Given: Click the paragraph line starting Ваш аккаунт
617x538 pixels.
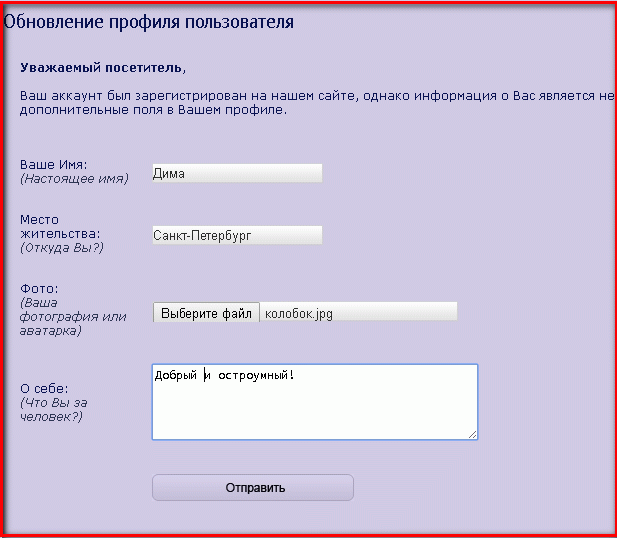Looking at the screenshot, I should tap(316, 95).
